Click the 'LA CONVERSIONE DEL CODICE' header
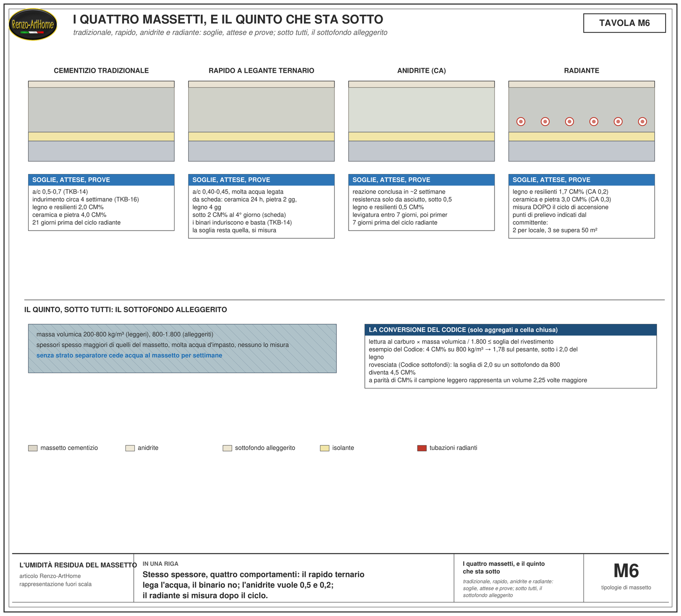 click(510, 330)
